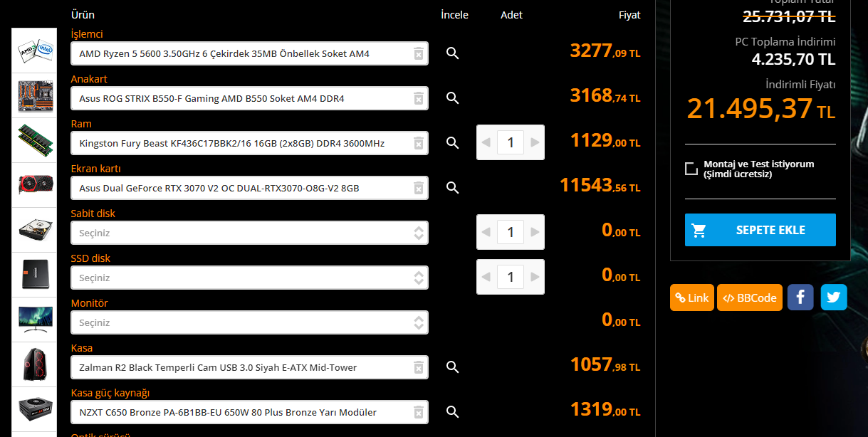This screenshot has width=868, height=437.
Task: Increase the Ram quantity with right arrow
Action: pos(535,142)
